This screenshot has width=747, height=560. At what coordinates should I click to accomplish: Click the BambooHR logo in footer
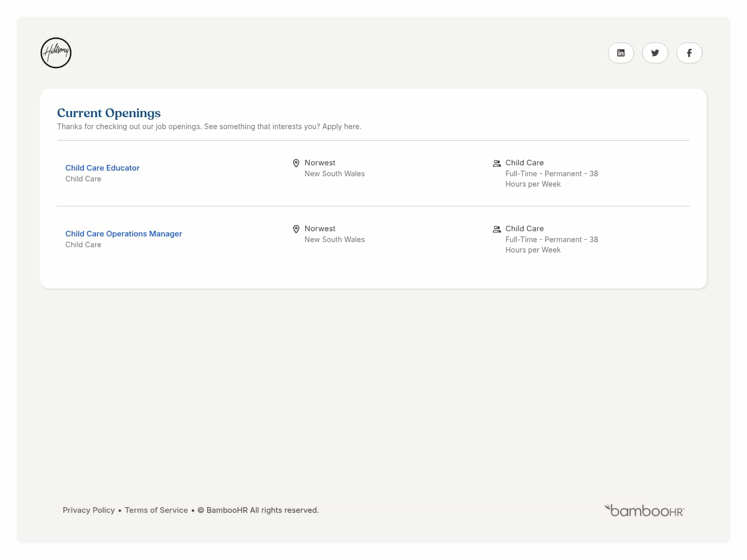pyautogui.click(x=644, y=511)
